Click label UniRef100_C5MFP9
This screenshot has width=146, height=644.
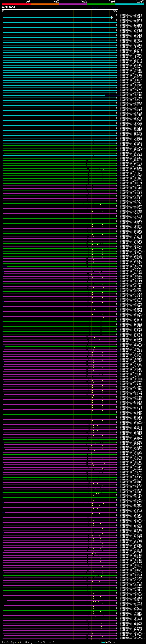(x=131, y=477)
